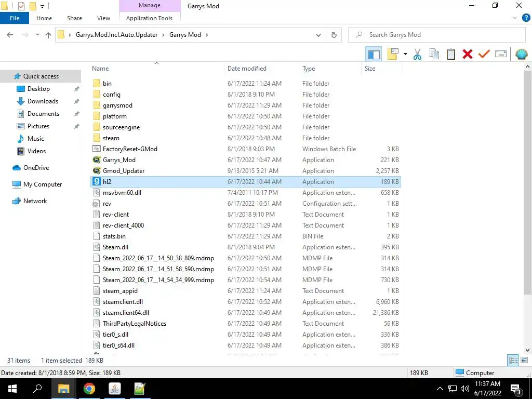Open taskbar search magnifier
The image size is (532, 399).
tap(37, 389)
